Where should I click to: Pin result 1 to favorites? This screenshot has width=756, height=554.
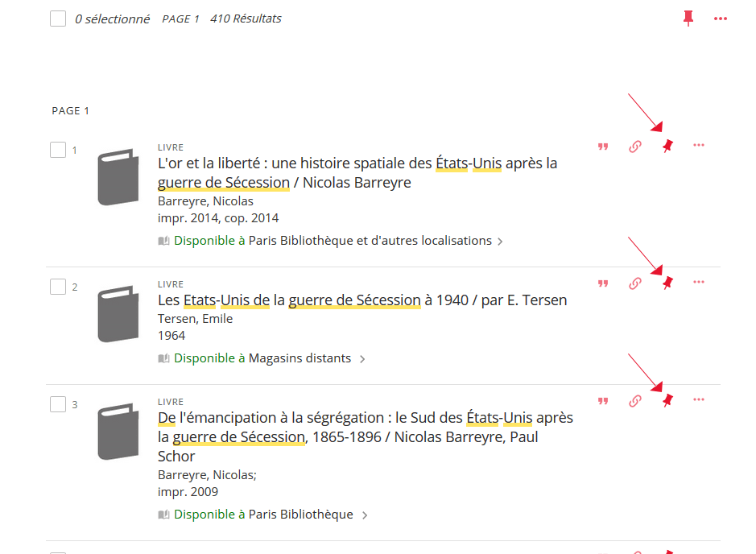(x=667, y=146)
